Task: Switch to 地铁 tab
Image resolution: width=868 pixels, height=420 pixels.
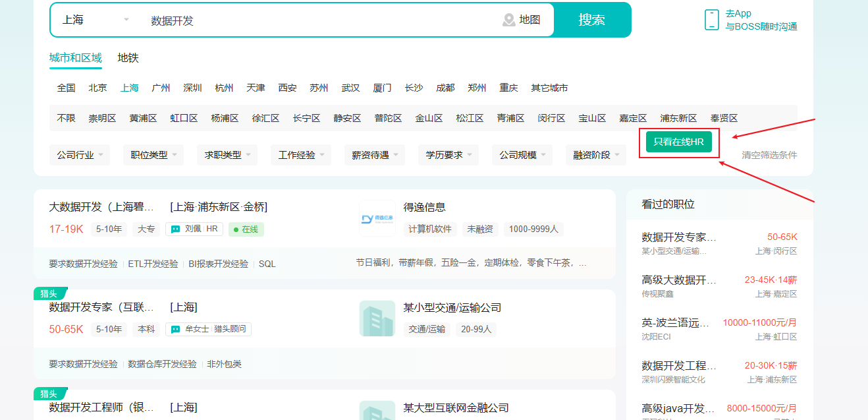Action: pyautogui.click(x=128, y=58)
